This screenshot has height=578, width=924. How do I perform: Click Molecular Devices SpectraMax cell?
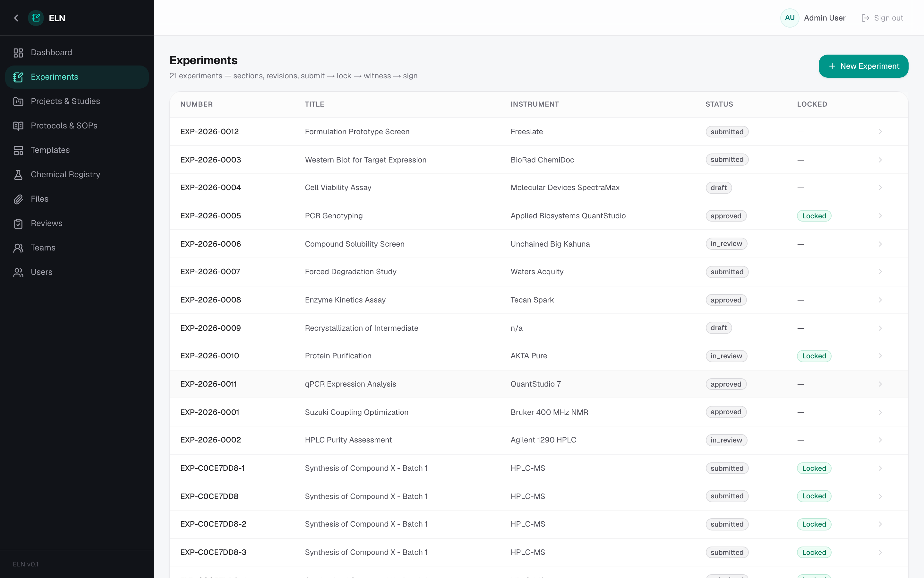point(565,188)
